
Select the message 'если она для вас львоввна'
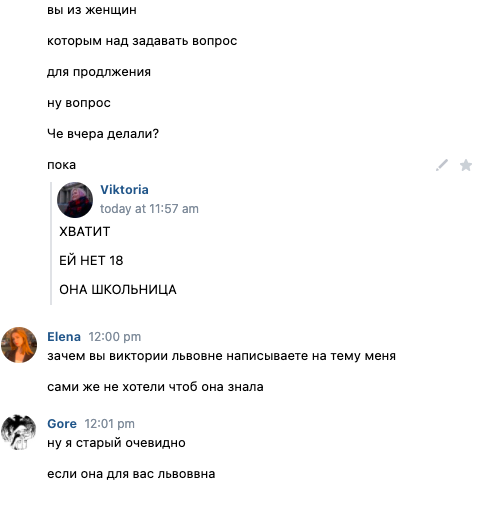pyautogui.click(x=131, y=474)
